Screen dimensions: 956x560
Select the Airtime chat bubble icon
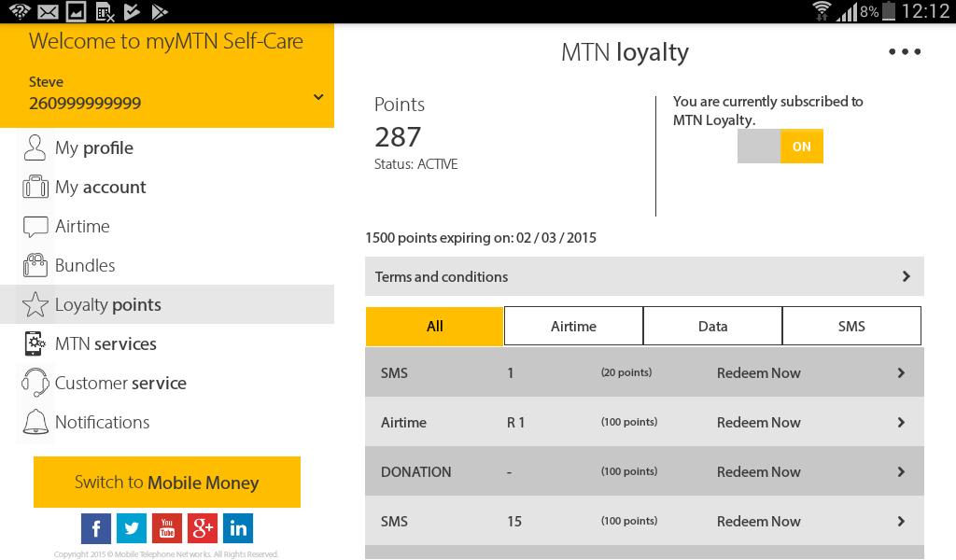(x=35, y=226)
